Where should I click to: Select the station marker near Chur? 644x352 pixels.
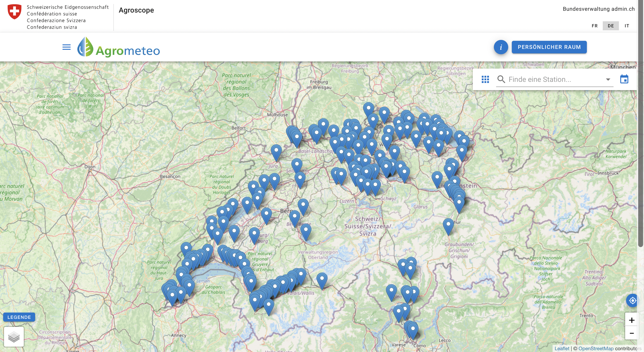click(x=448, y=227)
